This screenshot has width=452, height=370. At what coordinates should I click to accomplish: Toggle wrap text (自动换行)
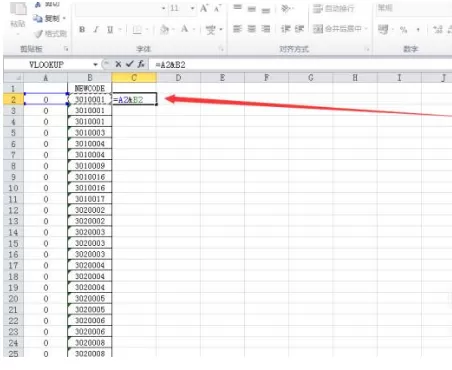(334, 8)
